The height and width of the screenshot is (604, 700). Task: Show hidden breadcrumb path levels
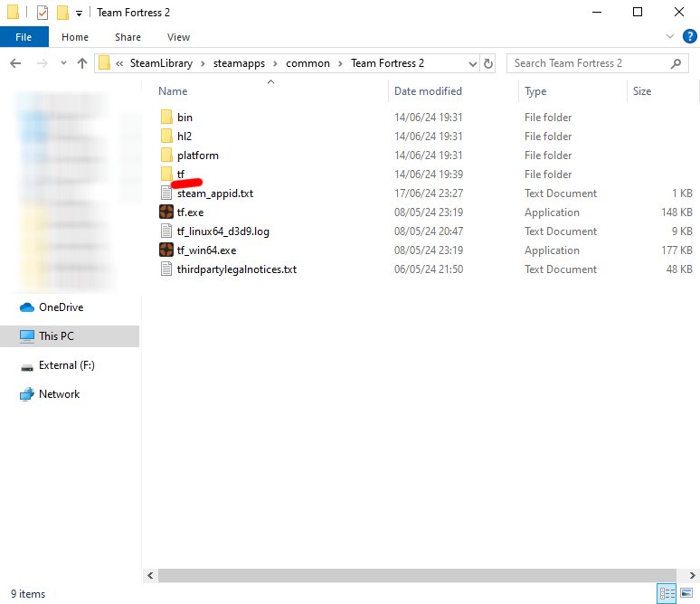point(119,63)
